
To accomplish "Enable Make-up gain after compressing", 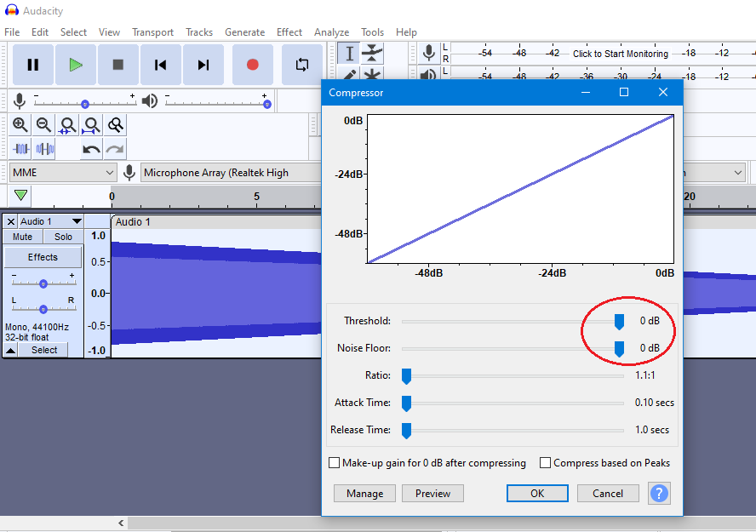I will coord(335,462).
